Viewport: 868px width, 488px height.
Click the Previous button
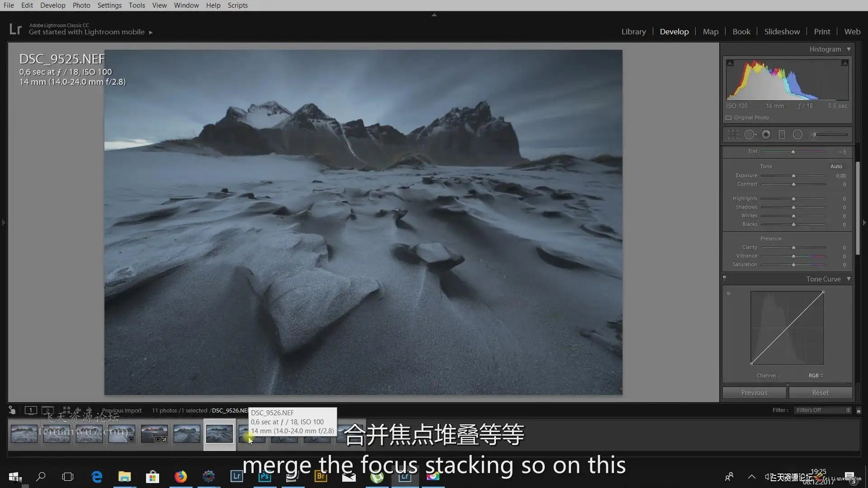tap(754, 393)
